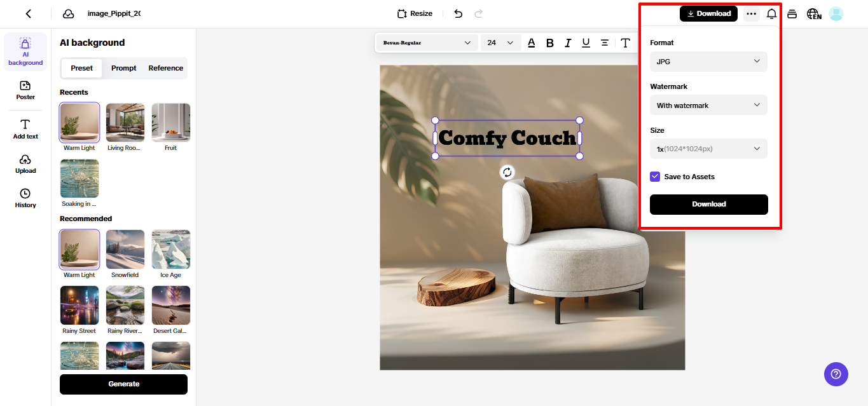The height and width of the screenshot is (406, 868).
Task: Open the Format JPG dropdown
Action: (708, 62)
